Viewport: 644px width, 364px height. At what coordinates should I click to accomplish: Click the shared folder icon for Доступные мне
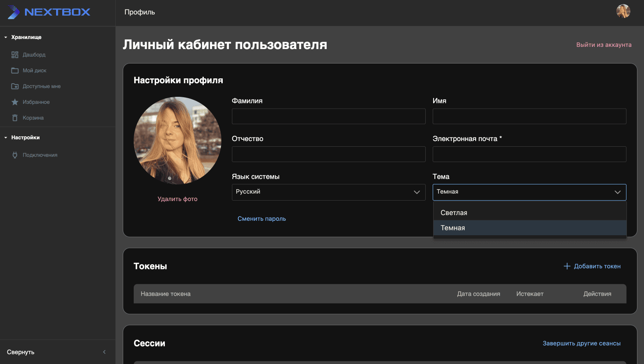click(15, 86)
